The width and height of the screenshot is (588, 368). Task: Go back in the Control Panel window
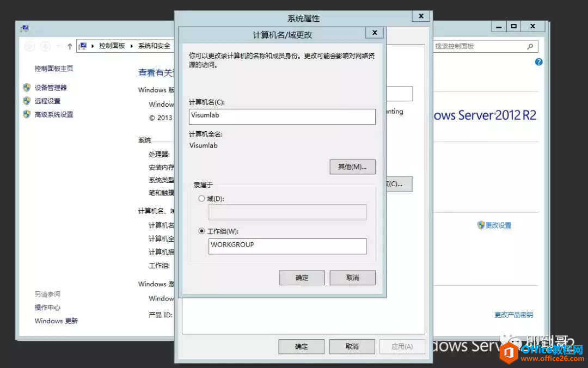pyautogui.click(x=29, y=46)
